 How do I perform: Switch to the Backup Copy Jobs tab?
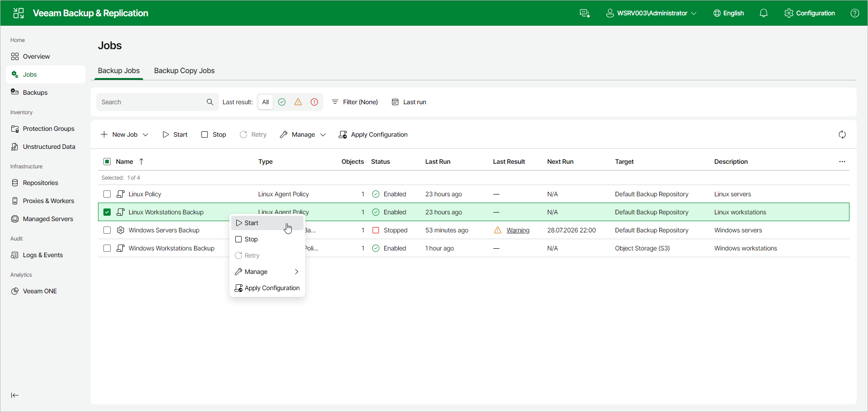pos(184,71)
